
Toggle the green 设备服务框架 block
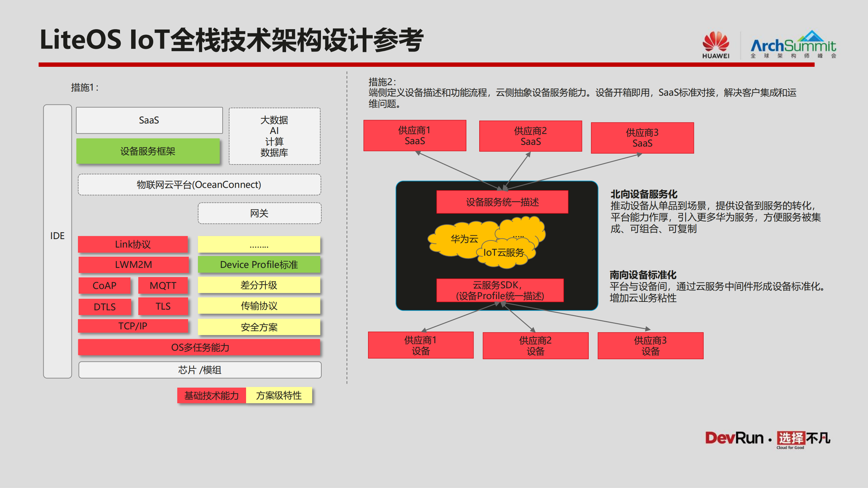click(148, 151)
